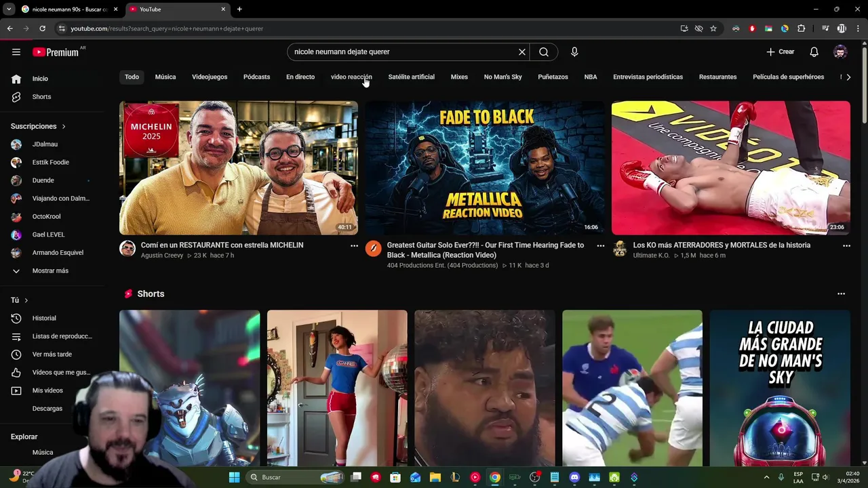Image resolution: width=868 pixels, height=488 pixels.
Task: Expand the Suscripciones section chevron
Action: pos(64,127)
